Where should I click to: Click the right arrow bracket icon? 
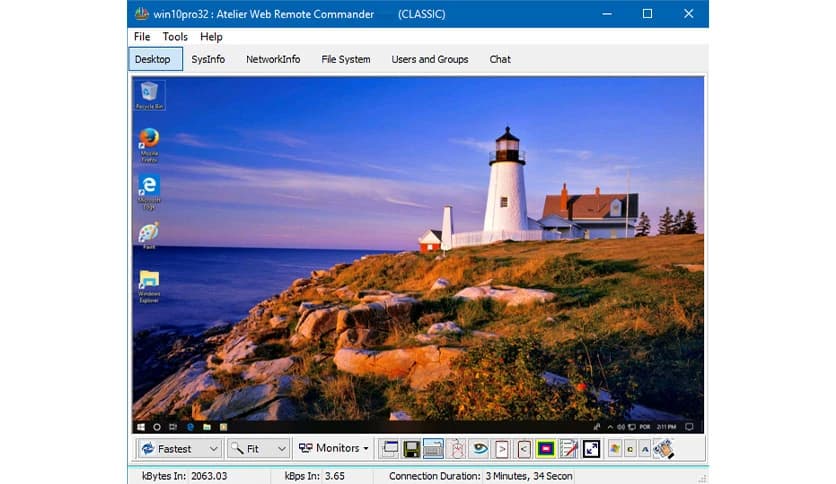click(x=502, y=449)
